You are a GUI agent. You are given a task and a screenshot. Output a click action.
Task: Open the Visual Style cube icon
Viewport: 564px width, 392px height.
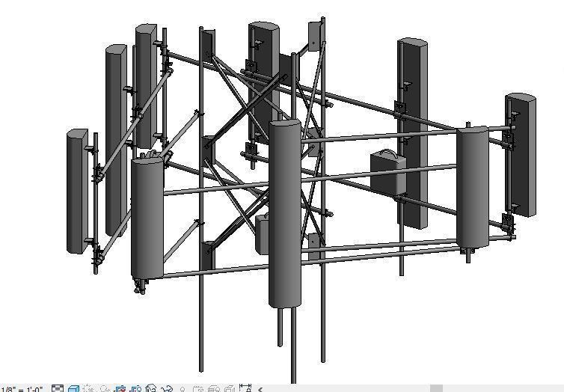pyautogui.click(x=73, y=389)
